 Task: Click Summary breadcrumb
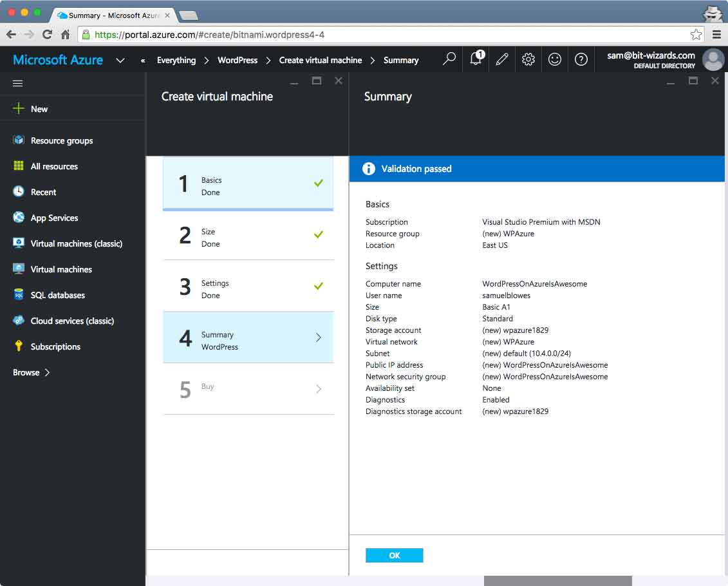(x=401, y=61)
